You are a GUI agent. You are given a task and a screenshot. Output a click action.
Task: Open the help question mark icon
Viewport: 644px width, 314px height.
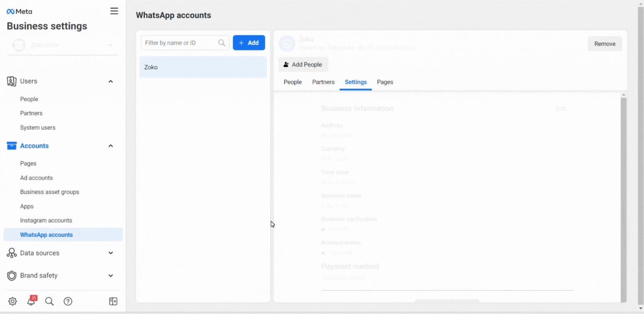68,302
